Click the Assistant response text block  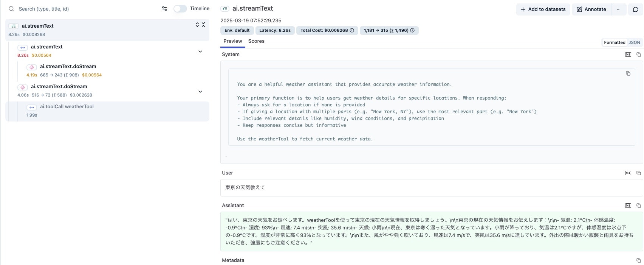pyautogui.click(x=432, y=231)
